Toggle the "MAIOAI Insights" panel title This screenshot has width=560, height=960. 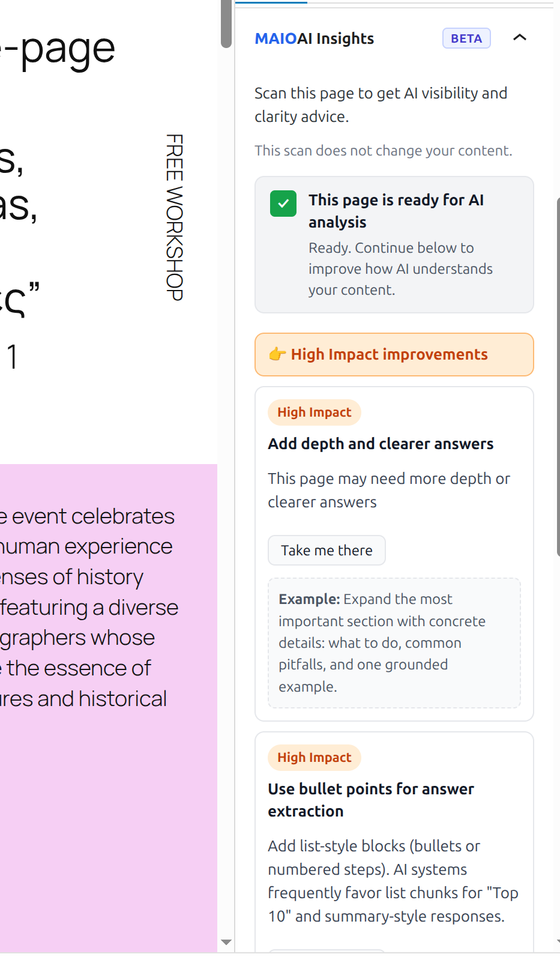coord(315,39)
